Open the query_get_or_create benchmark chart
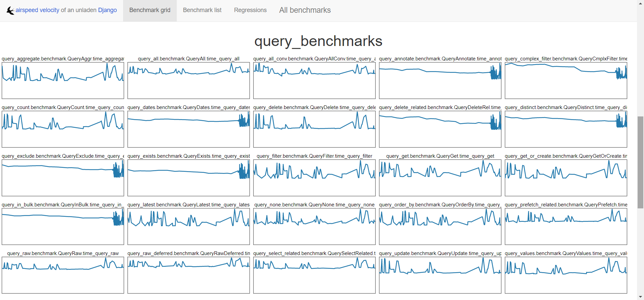Viewport: 644px width, 300px height. 566,178
